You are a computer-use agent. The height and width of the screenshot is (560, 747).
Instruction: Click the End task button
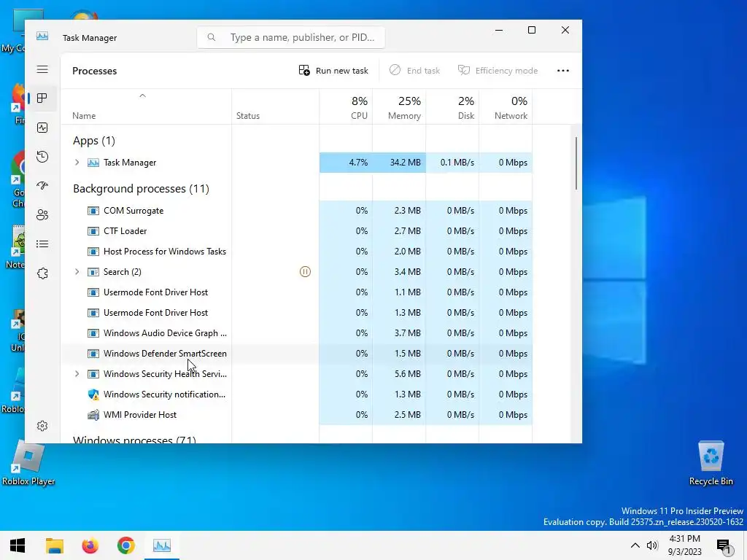click(x=414, y=71)
